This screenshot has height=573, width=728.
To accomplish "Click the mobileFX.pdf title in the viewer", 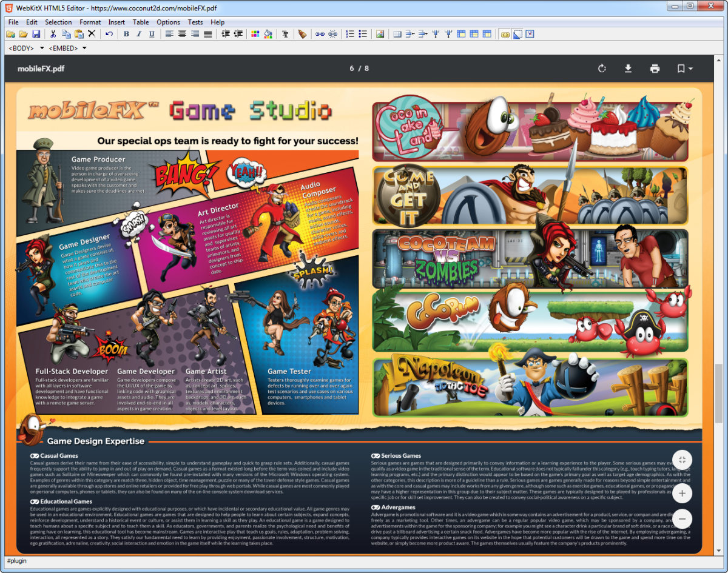I will click(x=41, y=69).
